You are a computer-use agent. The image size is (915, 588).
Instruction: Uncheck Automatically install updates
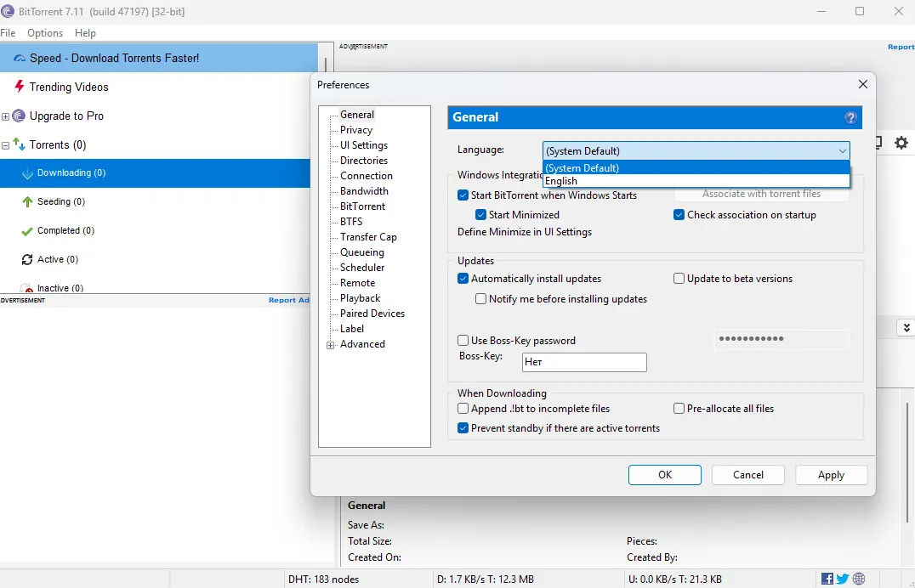coord(463,278)
